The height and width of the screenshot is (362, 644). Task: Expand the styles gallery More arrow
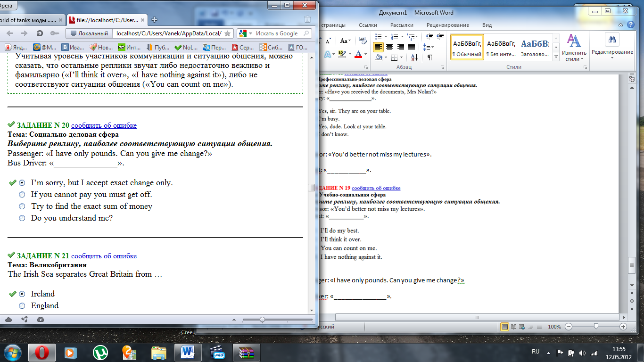[556, 57]
